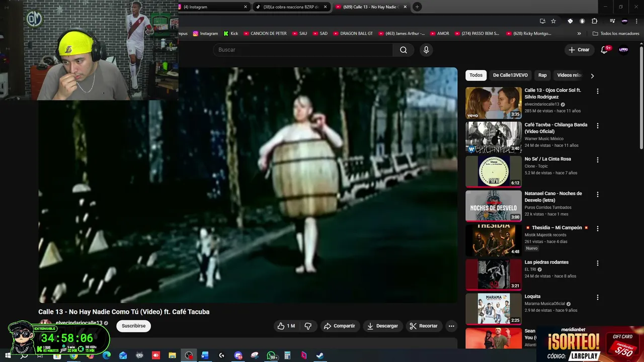Start voice search with microphone icon

click(426, 50)
